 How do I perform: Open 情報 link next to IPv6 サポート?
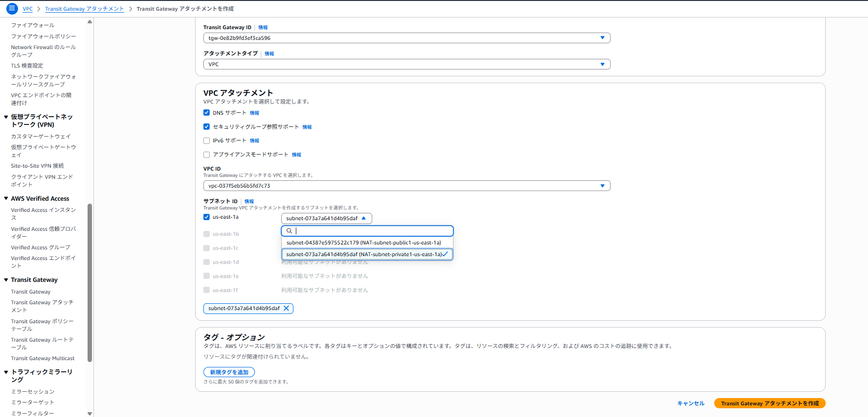254,140
